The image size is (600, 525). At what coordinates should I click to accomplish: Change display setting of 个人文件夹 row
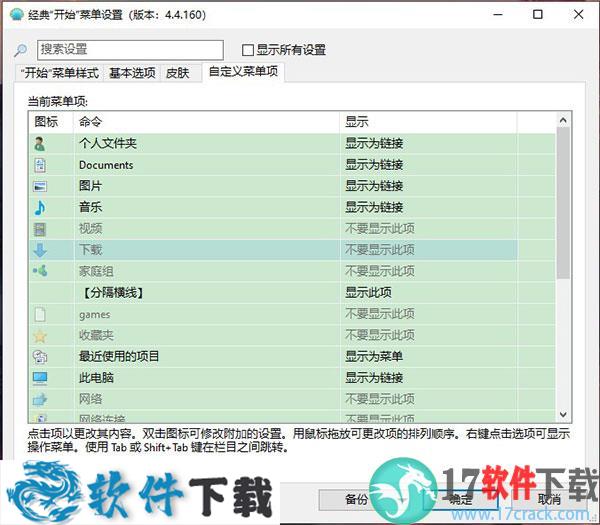pos(374,143)
